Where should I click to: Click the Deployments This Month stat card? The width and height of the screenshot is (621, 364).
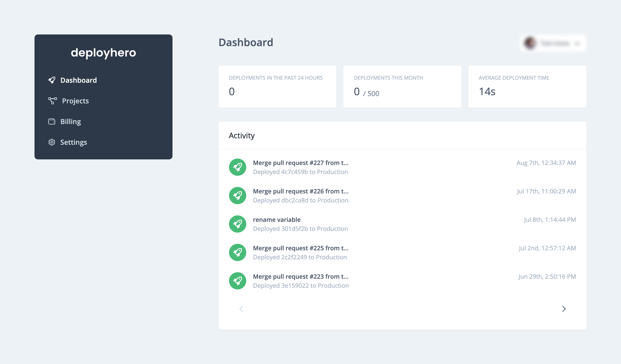[x=402, y=87]
